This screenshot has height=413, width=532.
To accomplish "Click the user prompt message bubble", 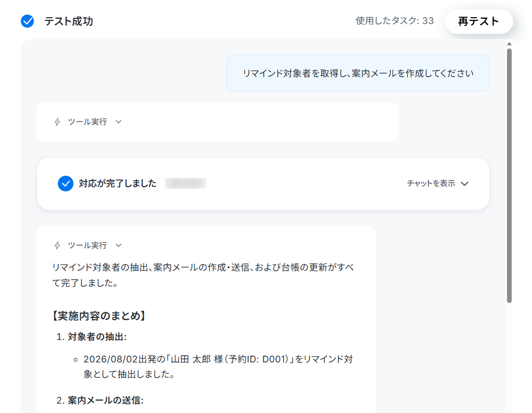I will [x=358, y=74].
